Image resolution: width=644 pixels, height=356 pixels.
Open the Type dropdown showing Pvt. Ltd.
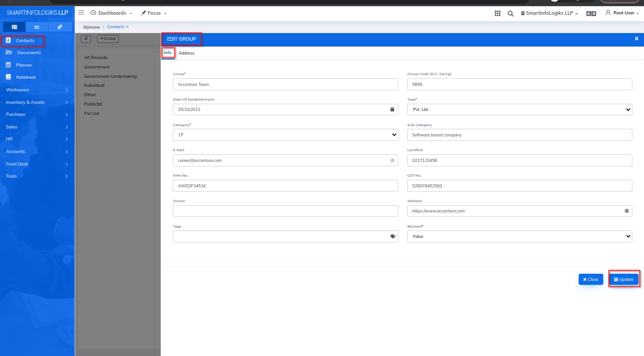(520, 110)
